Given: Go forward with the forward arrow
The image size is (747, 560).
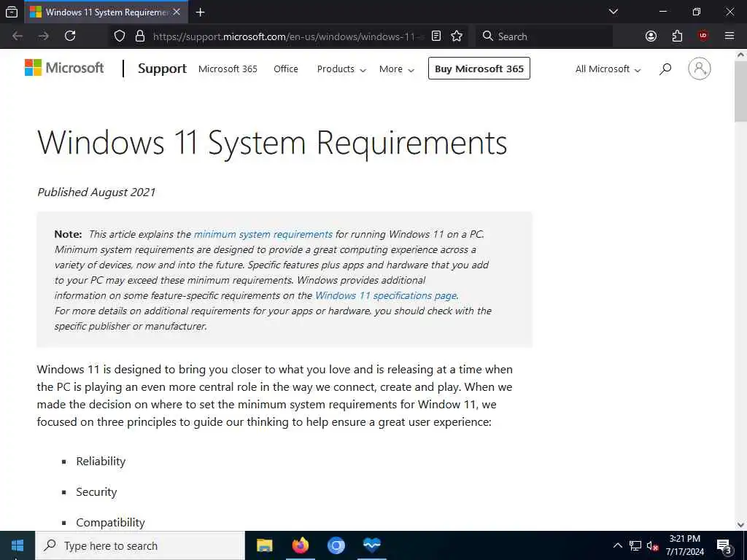Looking at the screenshot, I should (x=43, y=36).
